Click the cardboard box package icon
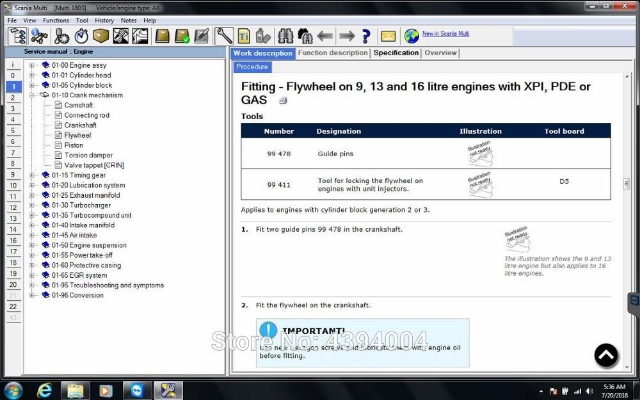The width and height of the screenshot is (640, 400). coord(101,36)
